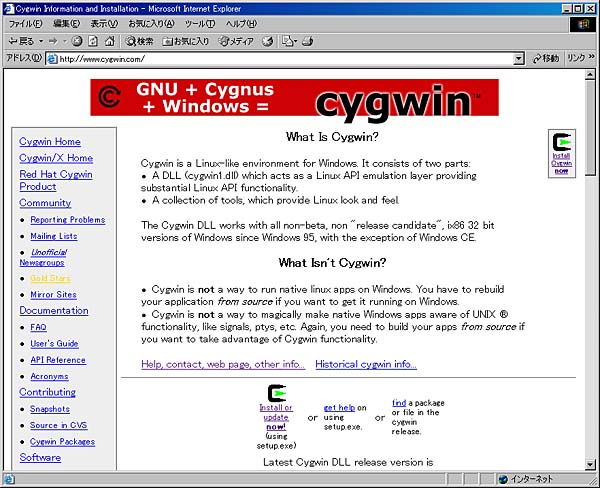Open the Software sidebar link
The image size is (600, 488).
click(x=40, y=458)
